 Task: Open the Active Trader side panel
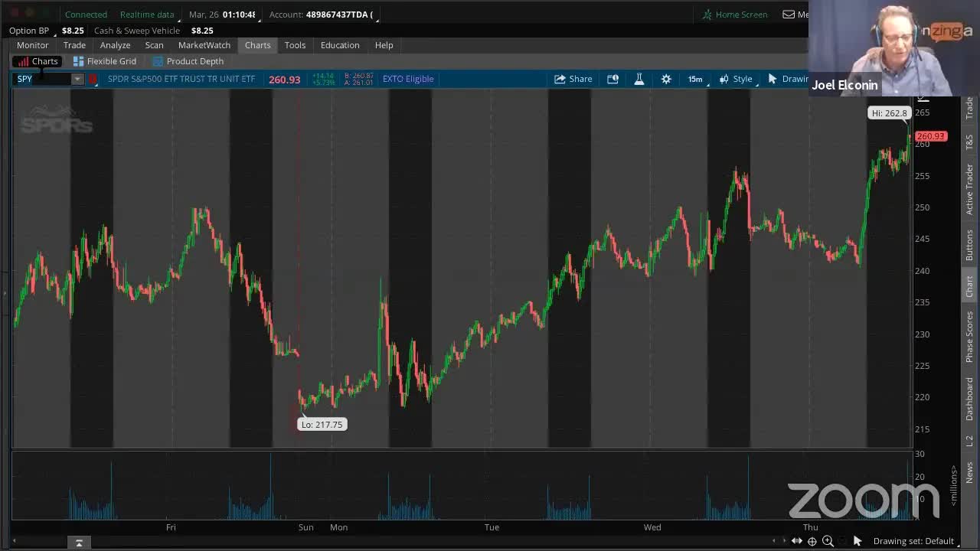pyautogui.click(x=969, y=189)
